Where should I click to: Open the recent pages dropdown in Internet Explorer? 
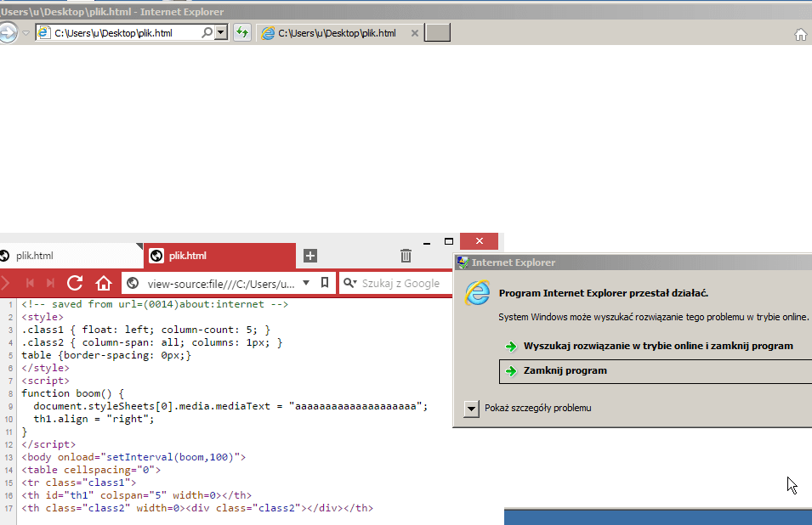point(26,33)
